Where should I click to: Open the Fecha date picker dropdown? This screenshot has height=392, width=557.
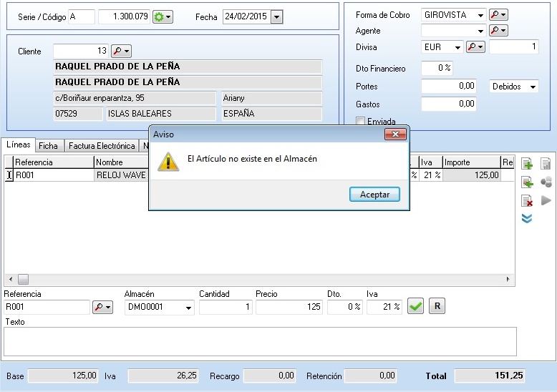coord(276,17)
